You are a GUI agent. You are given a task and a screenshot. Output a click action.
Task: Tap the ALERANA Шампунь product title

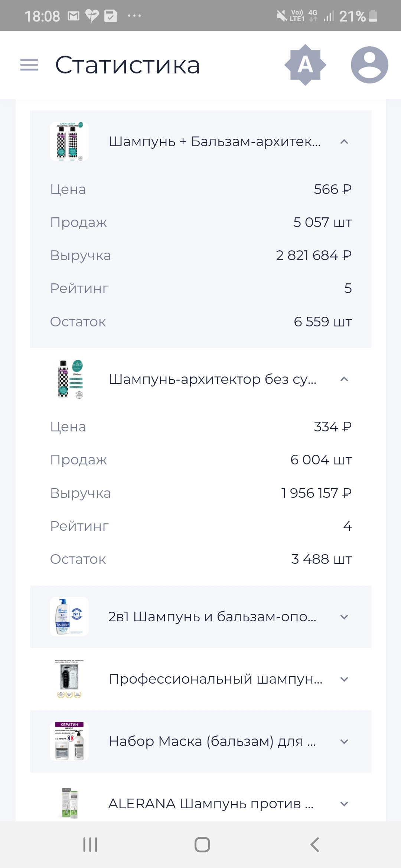point(211,804)
